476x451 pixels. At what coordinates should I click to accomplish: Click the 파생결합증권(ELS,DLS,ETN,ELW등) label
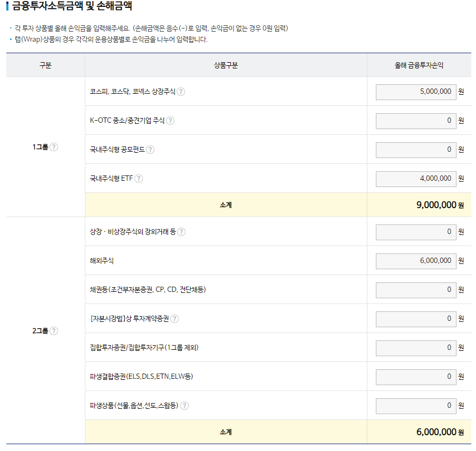click(141, 377)
